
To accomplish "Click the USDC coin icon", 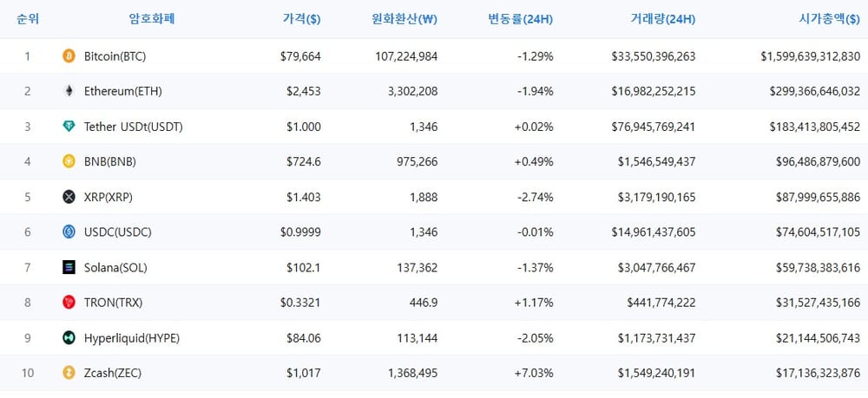I will coord(69,232).
